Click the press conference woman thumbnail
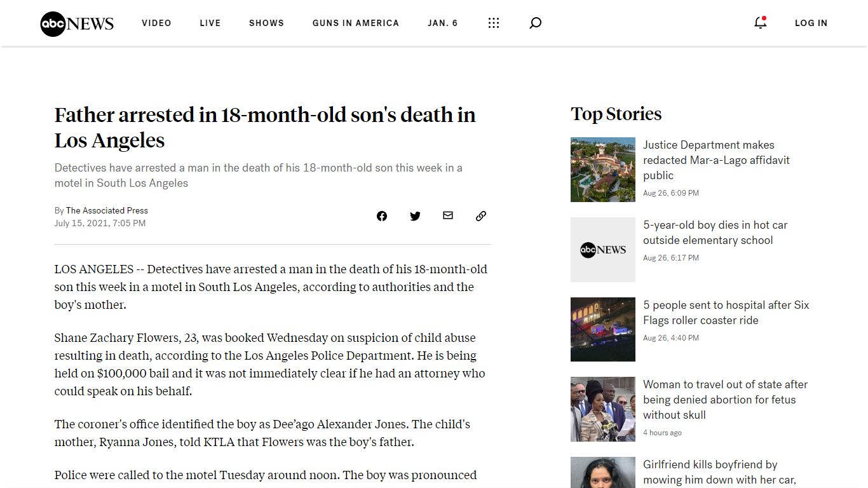Image resolution: width=868 pixels, height=488 pixels. point(603,409)
